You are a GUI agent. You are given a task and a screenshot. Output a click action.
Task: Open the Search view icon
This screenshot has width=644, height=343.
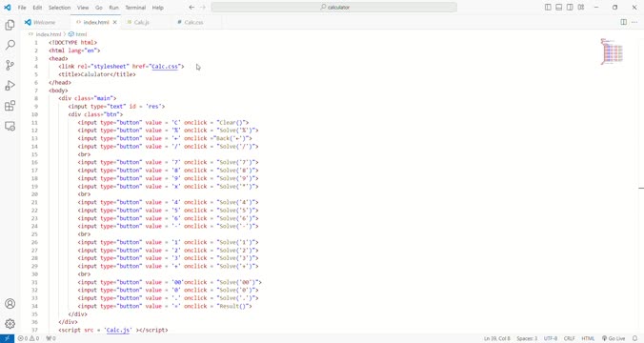(x=10, y=45)
